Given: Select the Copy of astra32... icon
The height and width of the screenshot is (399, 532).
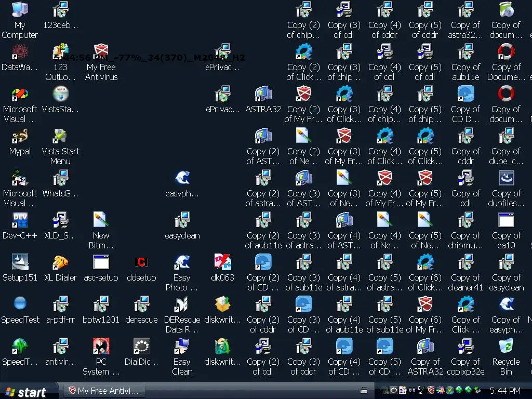Looking at the screenshot, I should 465,9.
